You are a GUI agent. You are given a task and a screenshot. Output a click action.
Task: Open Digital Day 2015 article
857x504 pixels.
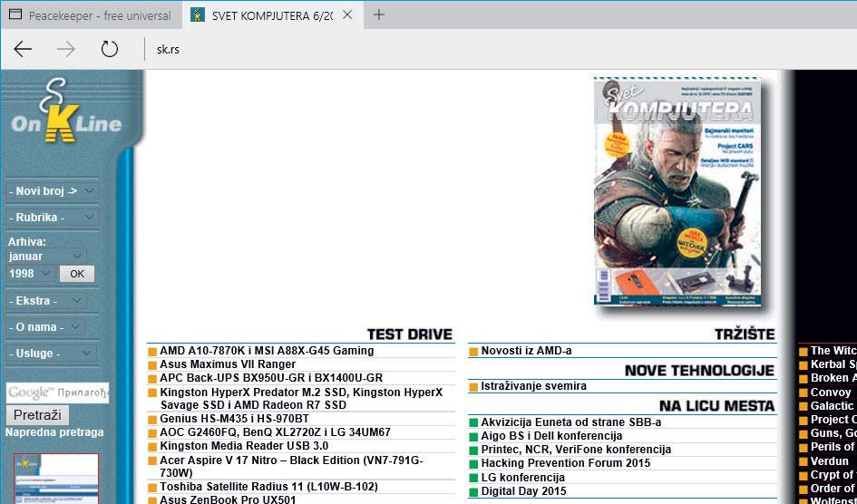(x=523, y=491)
